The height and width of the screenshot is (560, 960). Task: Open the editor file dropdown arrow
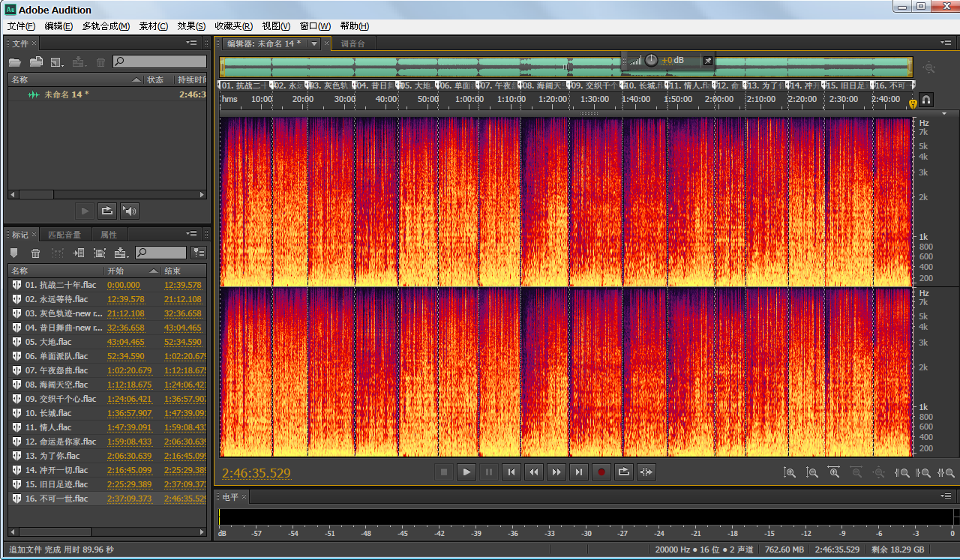[314, 43]
